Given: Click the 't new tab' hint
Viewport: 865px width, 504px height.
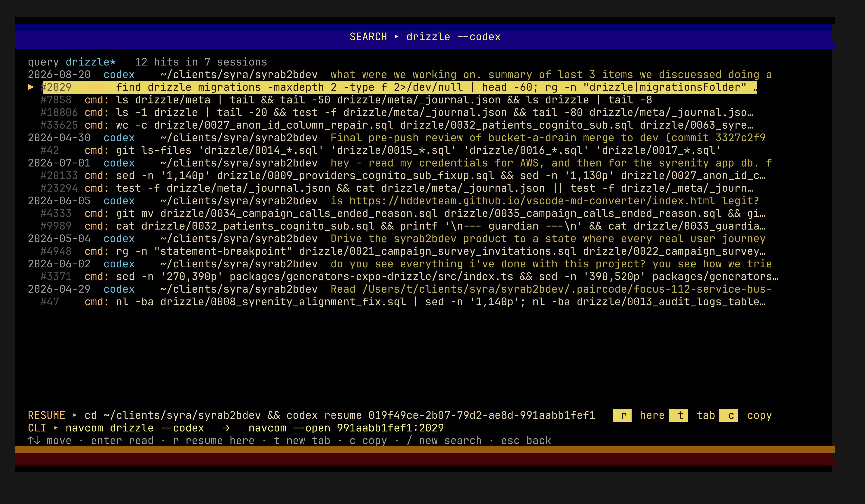Looking at the screenshot, I should (302, 441).
